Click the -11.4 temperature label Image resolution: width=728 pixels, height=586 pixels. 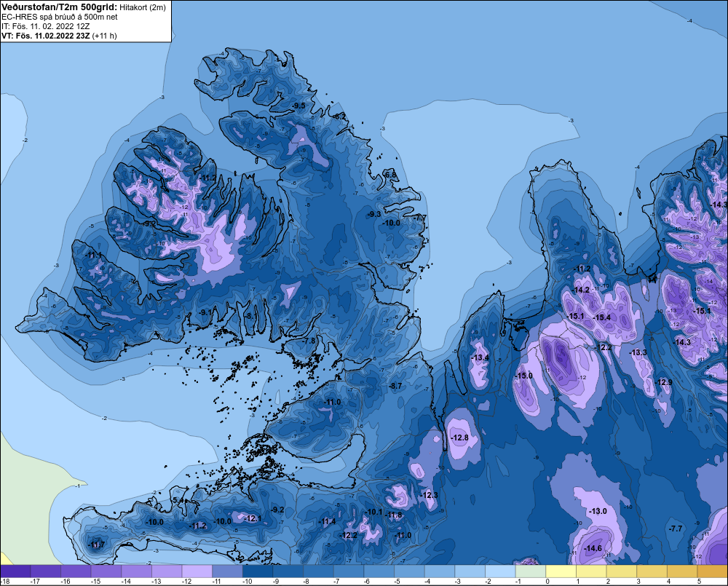coord(327,521)
